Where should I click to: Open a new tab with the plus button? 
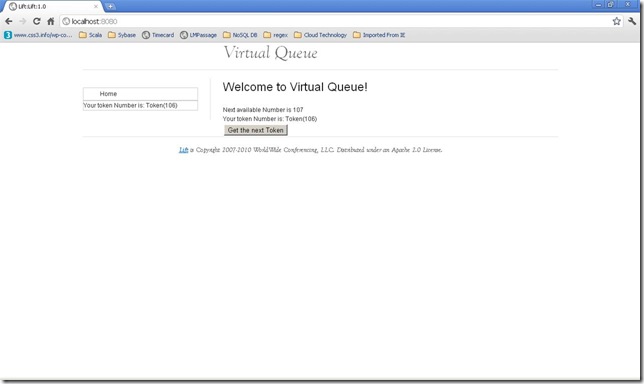point(110,7)
